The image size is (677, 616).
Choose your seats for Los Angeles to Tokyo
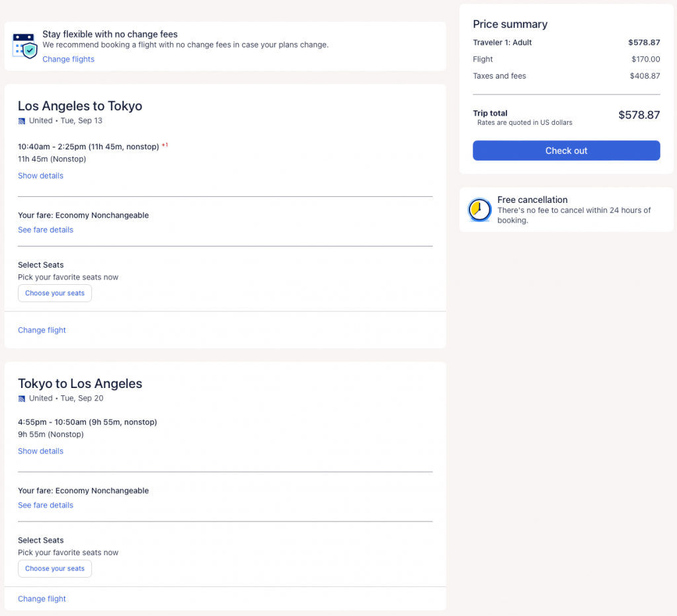[55, 293]
